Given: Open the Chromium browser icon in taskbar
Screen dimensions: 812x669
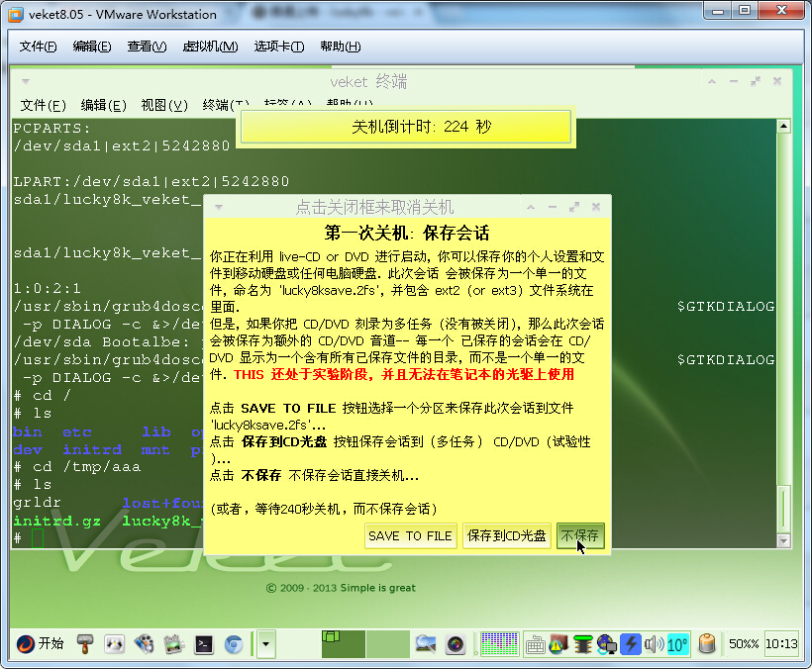Looking at the screenshot, I should point(234,644).
